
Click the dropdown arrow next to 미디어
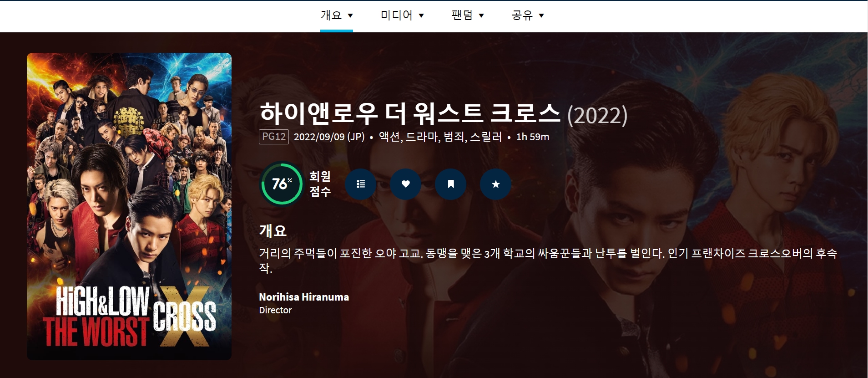[x=421, y=15]
